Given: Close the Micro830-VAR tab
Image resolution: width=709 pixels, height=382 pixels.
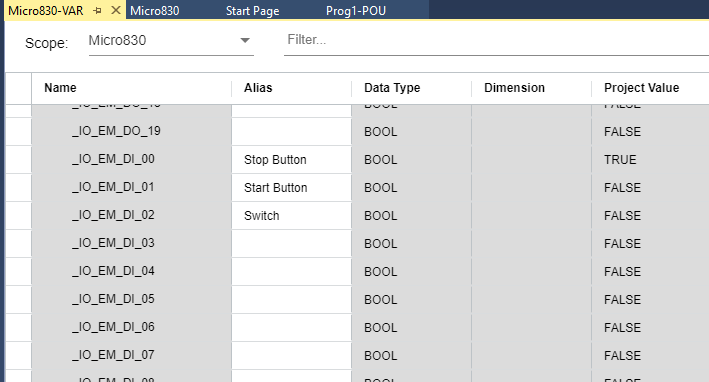Looking at the screenshot, I should tap(116, 10).
